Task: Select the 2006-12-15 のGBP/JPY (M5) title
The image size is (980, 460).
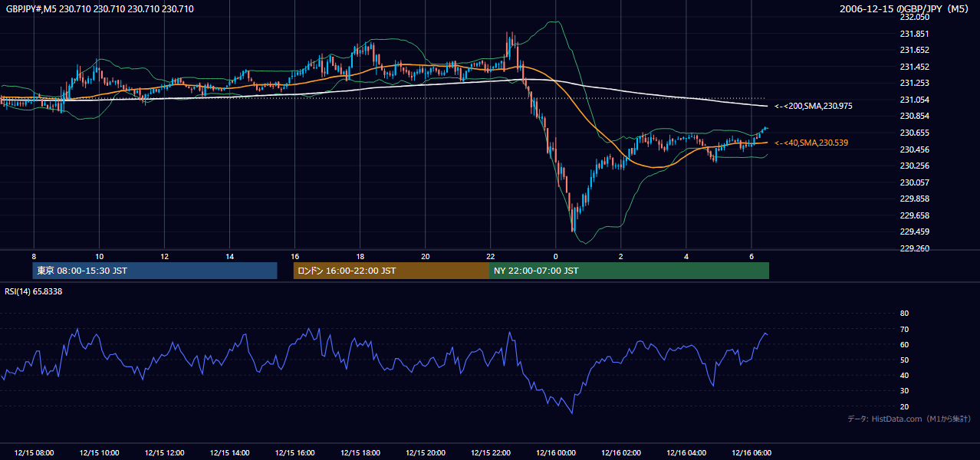Action: pos(906,9)
